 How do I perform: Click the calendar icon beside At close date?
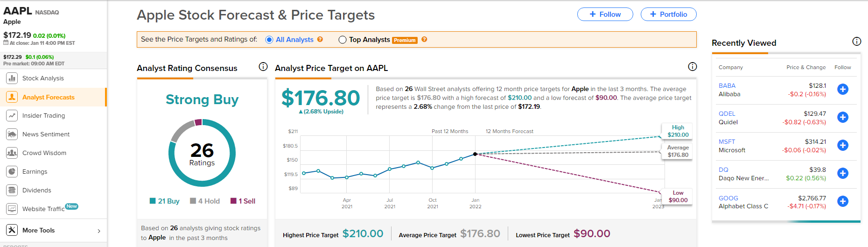pyautogui.click(x=6, y=42)
